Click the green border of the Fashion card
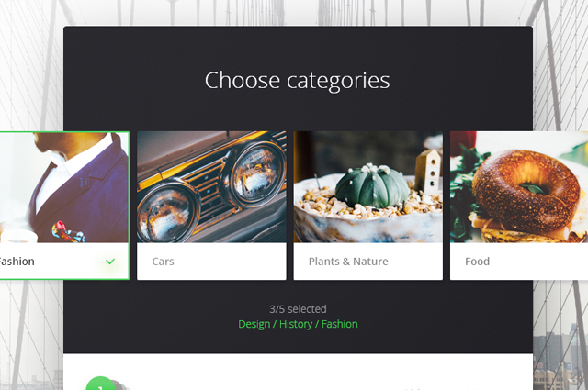Image resolution: width=588 pixels, height=390 pixels. 129,206
